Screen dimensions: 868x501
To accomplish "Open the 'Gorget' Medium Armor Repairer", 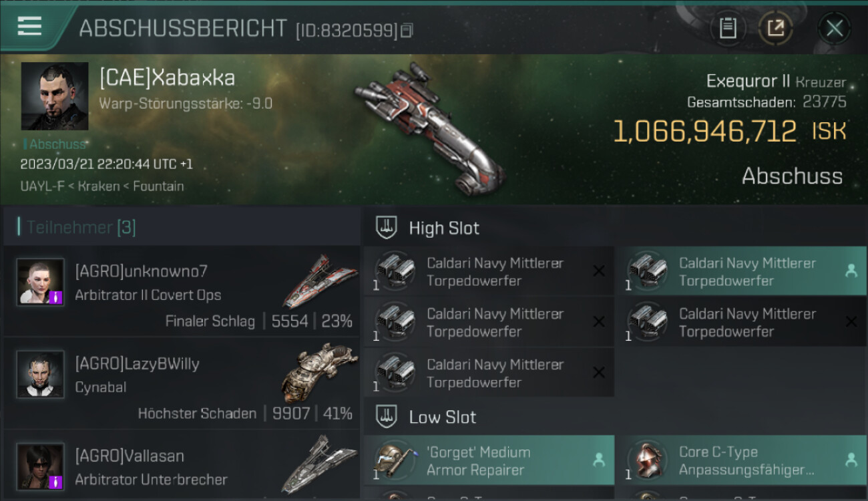I will [489, 460].
